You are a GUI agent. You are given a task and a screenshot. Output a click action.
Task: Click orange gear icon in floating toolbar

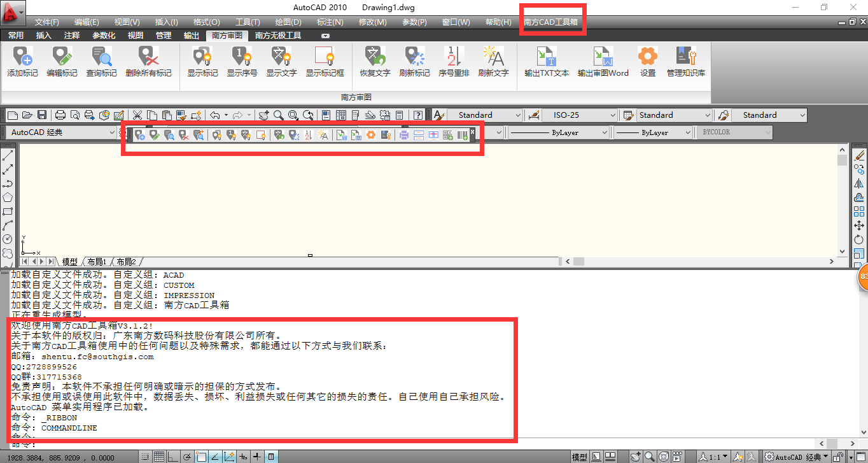click(371, 135)
